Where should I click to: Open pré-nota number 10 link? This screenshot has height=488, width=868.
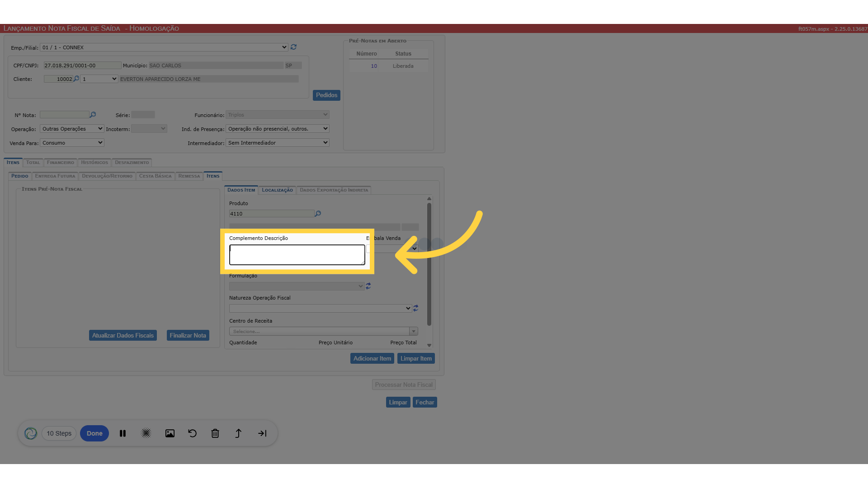[374, 66]
